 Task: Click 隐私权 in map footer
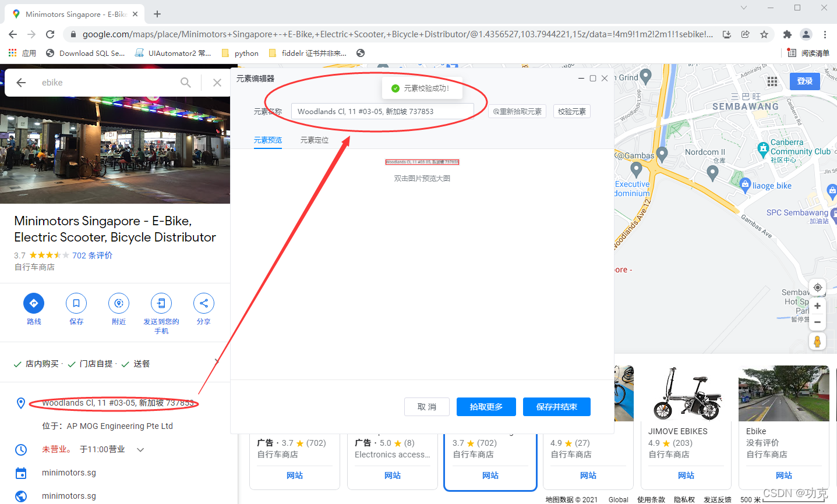[x=684, y=499]
